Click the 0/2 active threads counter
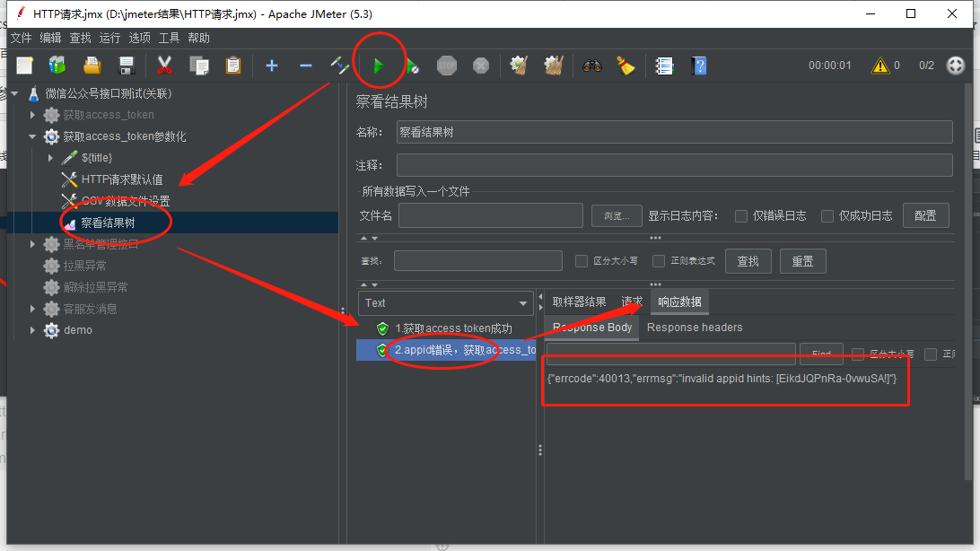The image size is (980, 551). [x=926, y=66]
